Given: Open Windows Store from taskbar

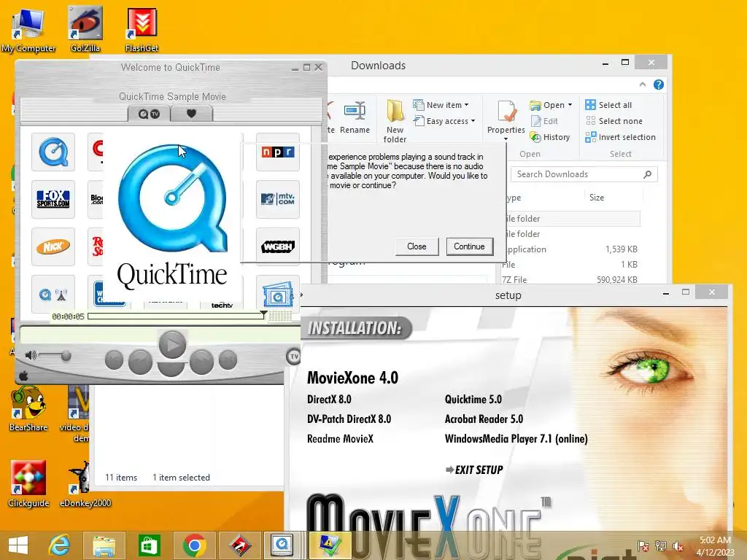Looking at the screenshot, I should [149, 545].
